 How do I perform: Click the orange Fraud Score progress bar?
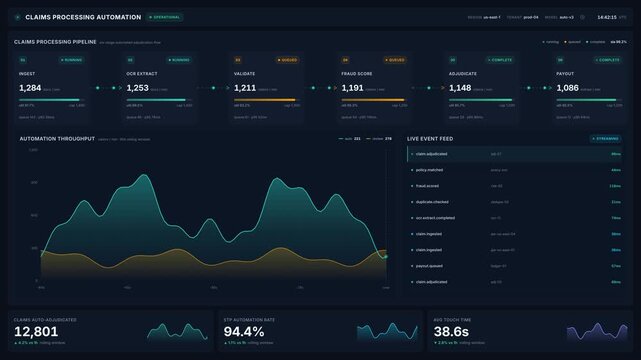coord(374,100)
